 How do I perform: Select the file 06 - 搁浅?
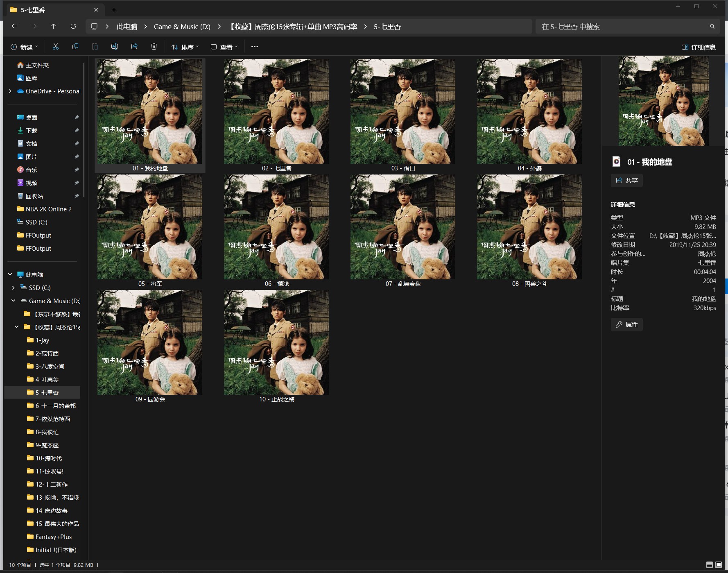tap(276, 231)
